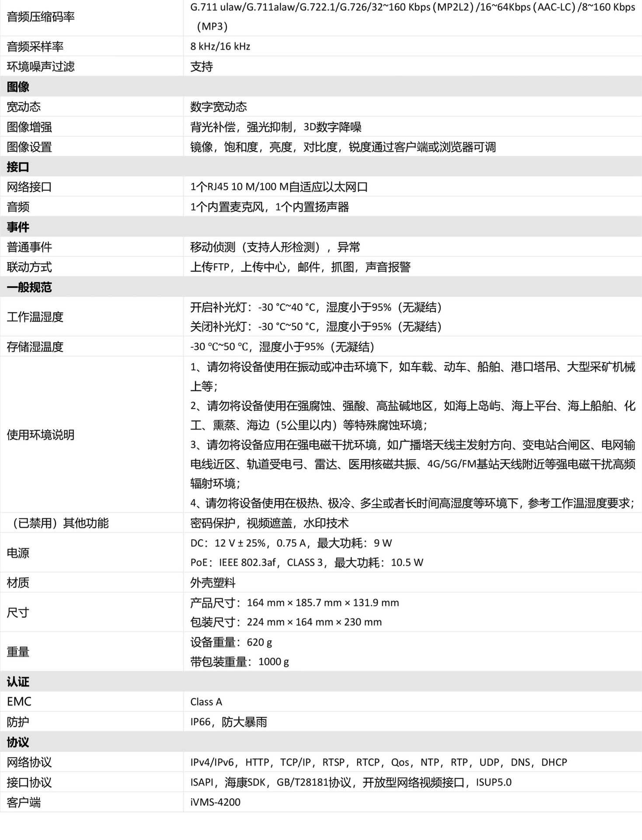Viewport: 642px width, 840px height.
Task: Click the 音频采样率 value 8 kHz/16 kHz
Action: (220, 46)
